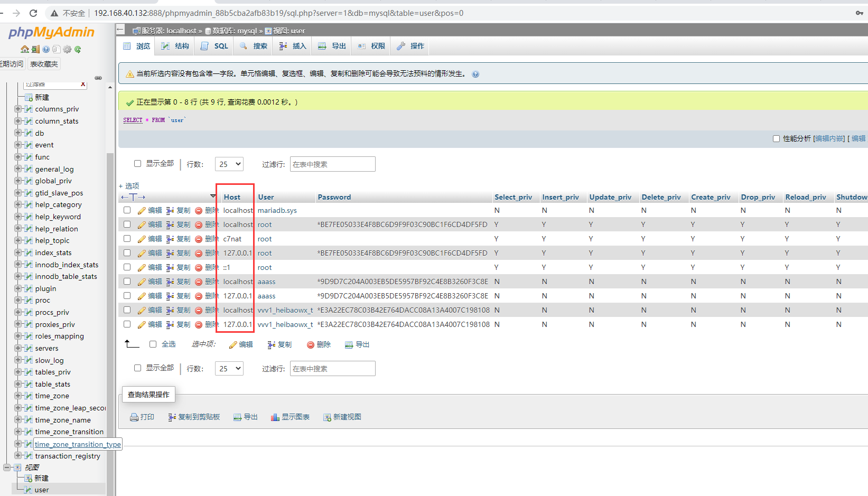Expand help_topic table tree node
Image resolution: width=868 pixels, height=496 pixels.
[x=18, y=240]
